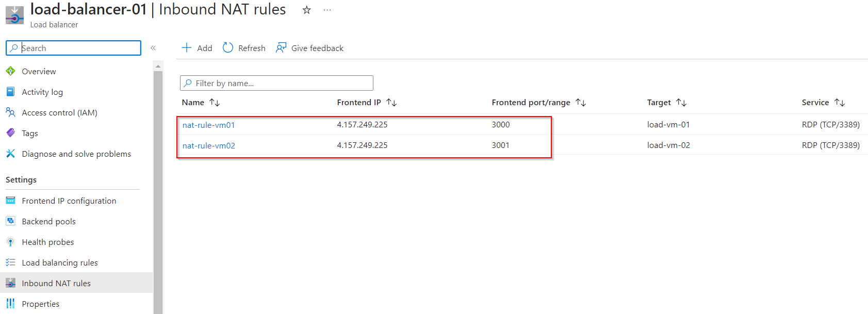Screen dimensions: 868x314
Task: Open Access control (IAM)
Action: 59,112
